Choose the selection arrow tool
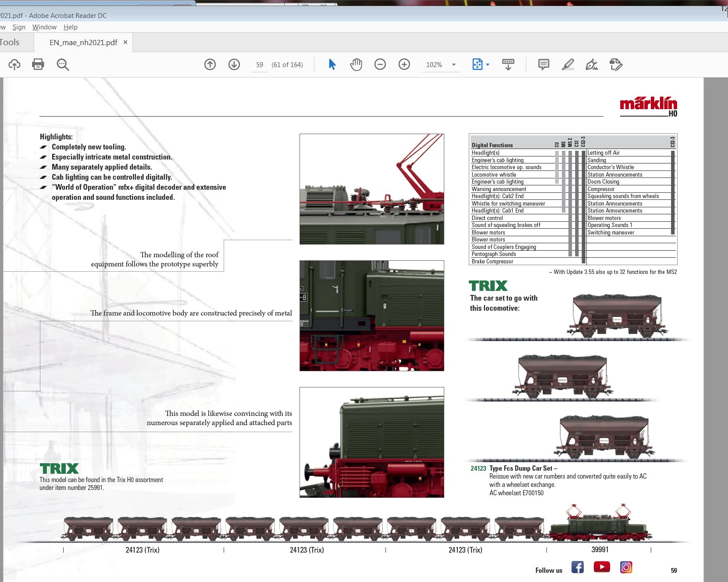 (x=332, y=64)
